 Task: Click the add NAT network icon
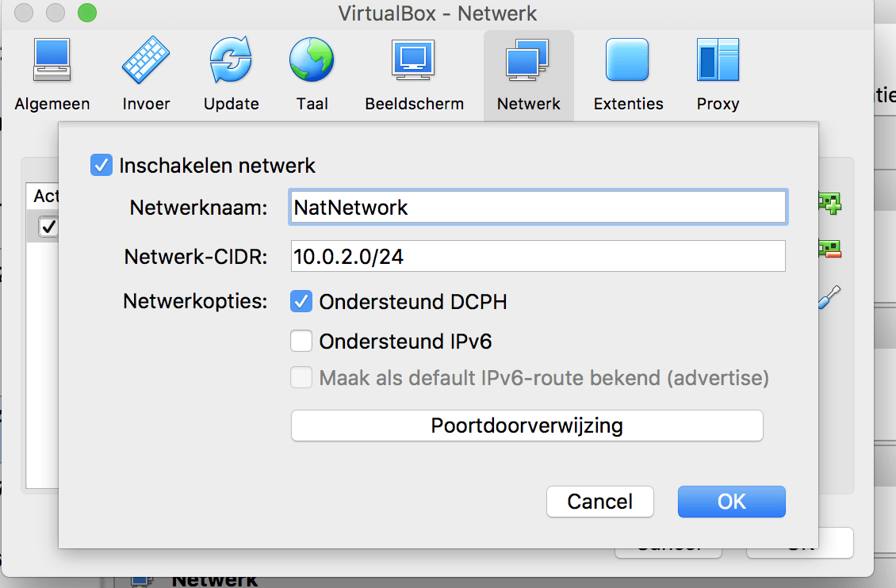point(829,204)
